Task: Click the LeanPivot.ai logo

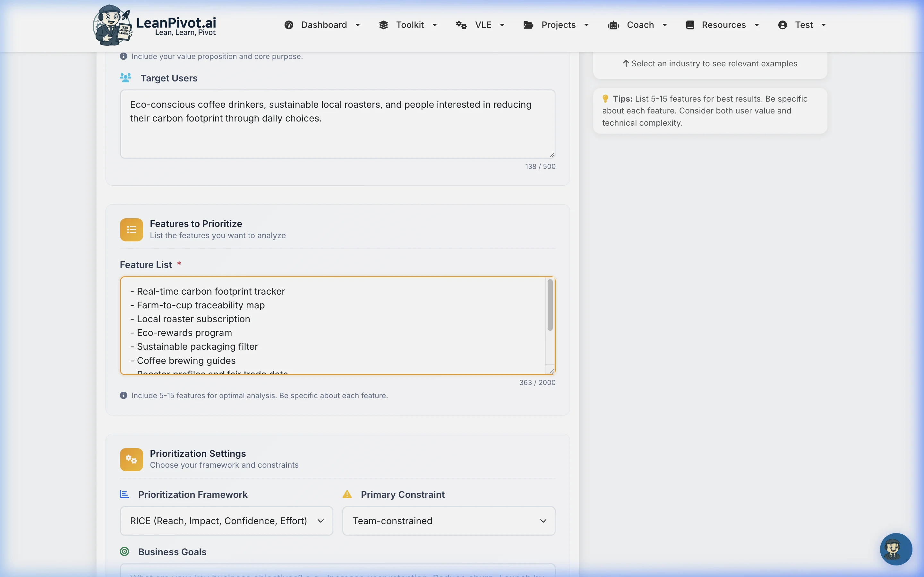Action: pyautogui.click(x=153, y=25)
